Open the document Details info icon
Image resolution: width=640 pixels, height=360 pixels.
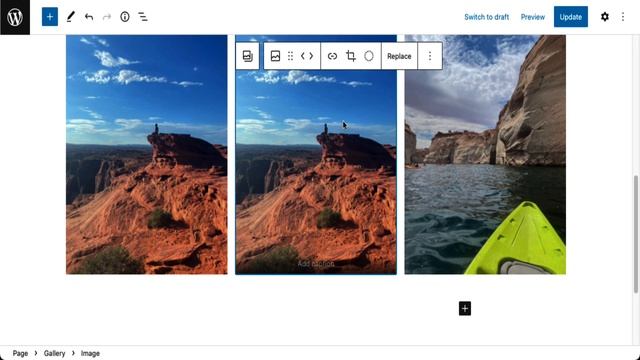(125, 17)
